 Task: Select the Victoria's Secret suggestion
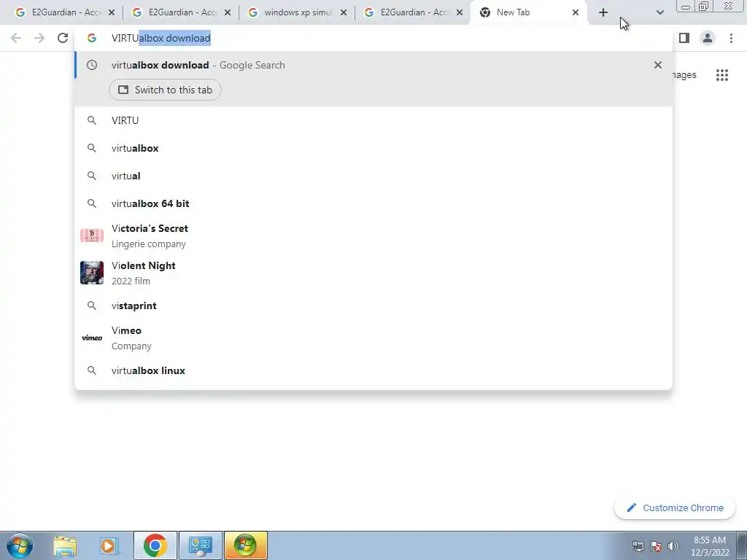click(373, 236)
